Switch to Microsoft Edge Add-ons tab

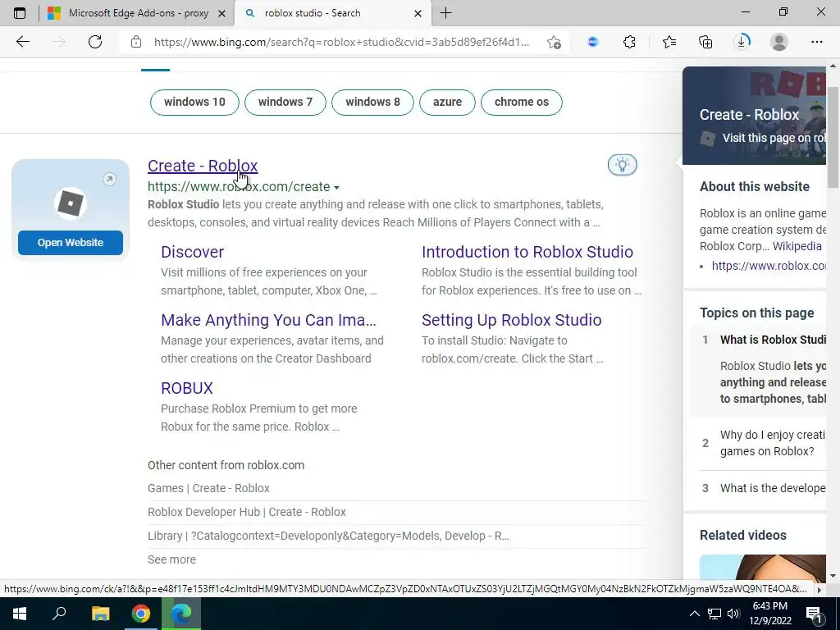137,13
